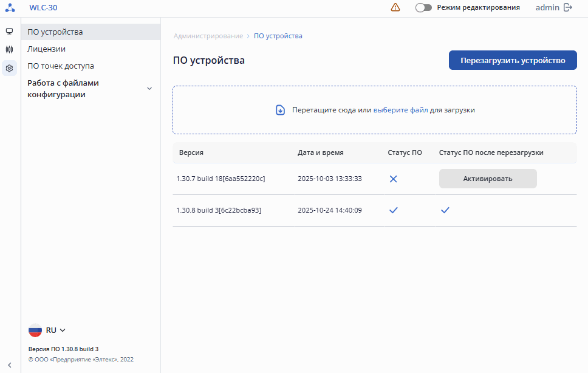Open the RU language dropdown

point(55,330)
